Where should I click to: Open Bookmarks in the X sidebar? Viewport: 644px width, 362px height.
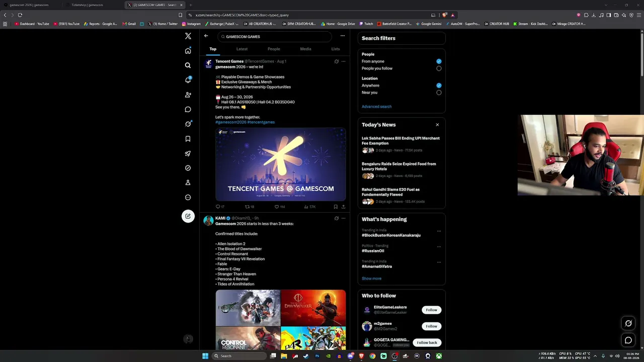(x=188, y=139)
